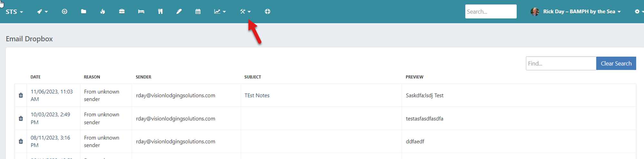
Task: Click the dashboard gauge icon
Action: point(64,12)
